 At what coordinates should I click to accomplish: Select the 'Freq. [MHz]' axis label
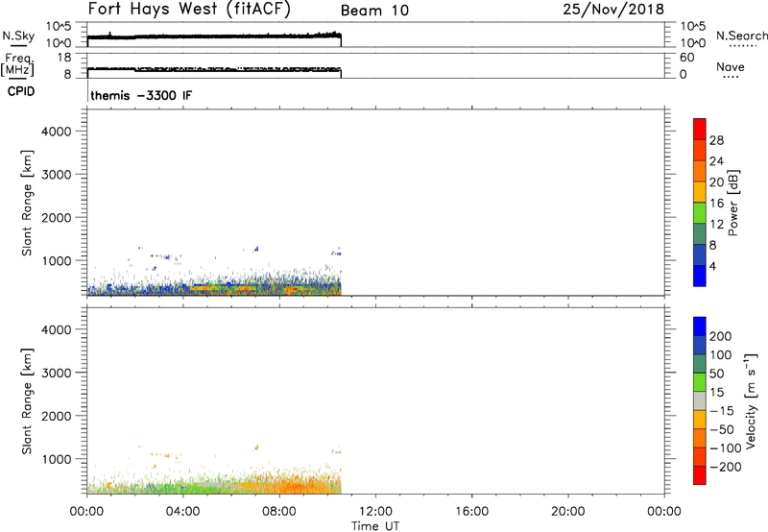17,64
